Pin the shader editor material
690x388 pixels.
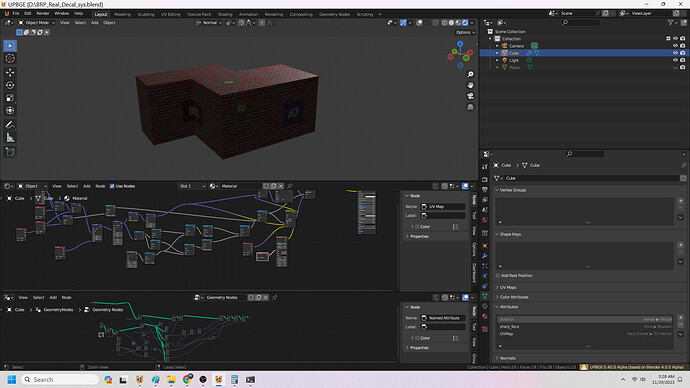click(x=290, y=186)
